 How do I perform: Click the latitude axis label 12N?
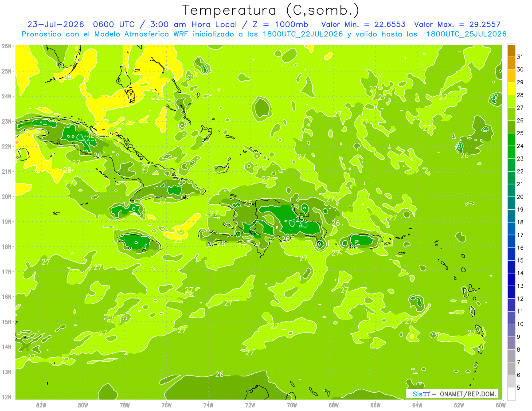point(7,397)
